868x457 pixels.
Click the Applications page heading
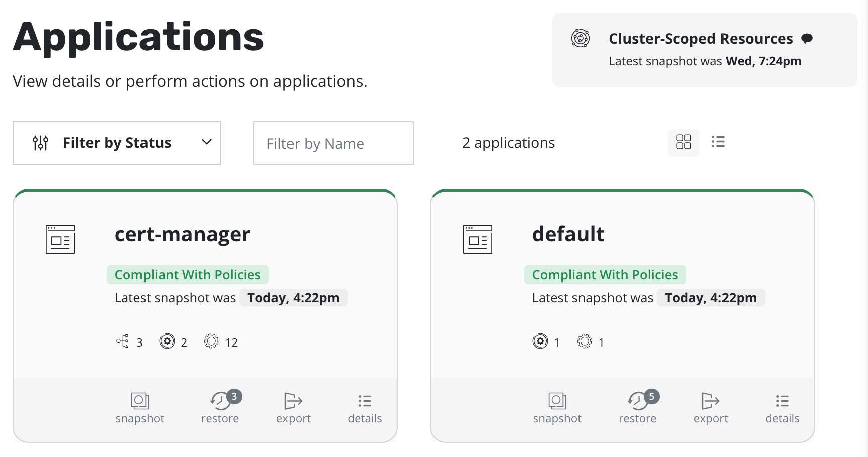[x=139, y=36]
